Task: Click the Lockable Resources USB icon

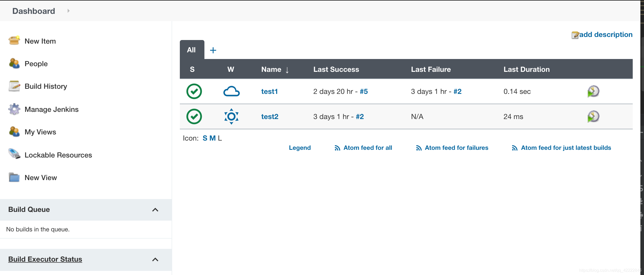Action: (x=14, y=154)
